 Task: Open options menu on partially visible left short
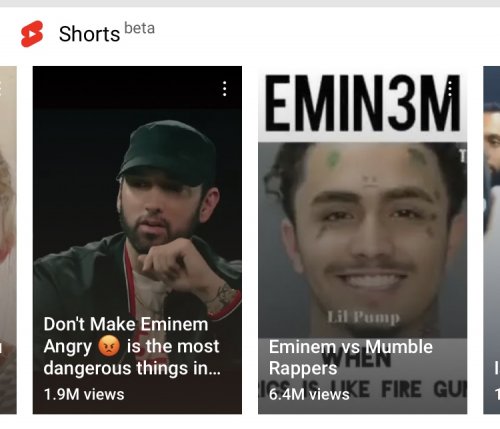coord(1,89)
